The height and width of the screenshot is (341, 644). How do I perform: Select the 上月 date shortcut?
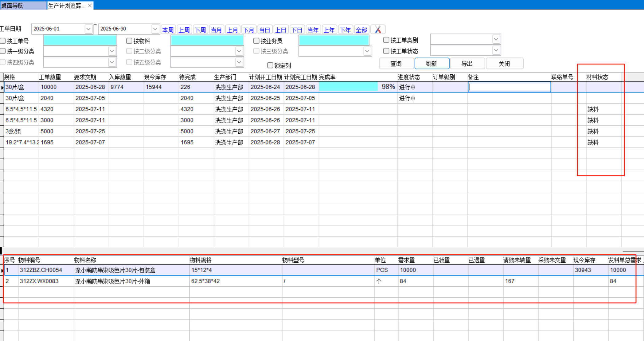pos(232,30)
